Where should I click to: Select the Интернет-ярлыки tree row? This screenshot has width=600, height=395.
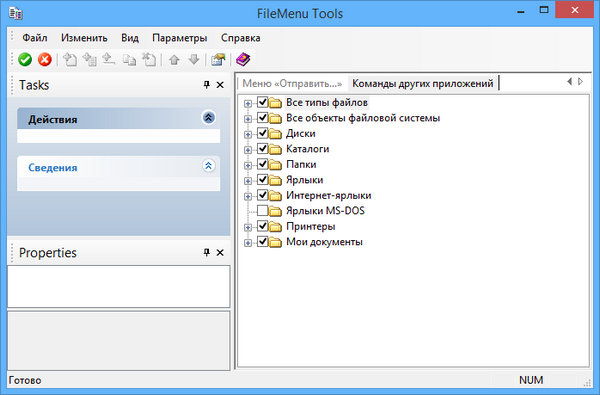(329, 196)
